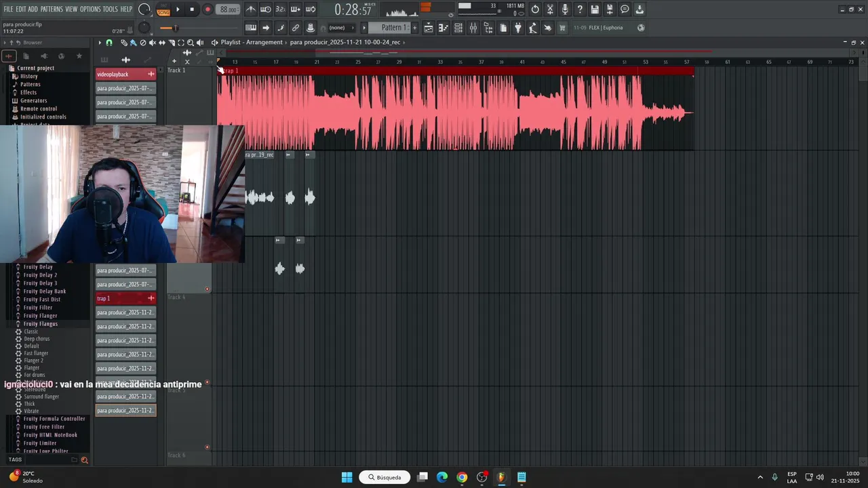Viewport: 868px width, 488px height.
Task: Open the FILE menu
Action: 8,9
